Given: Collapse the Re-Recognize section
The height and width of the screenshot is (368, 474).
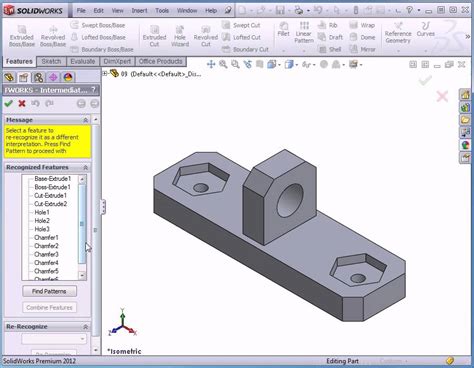Looking at the screenshot, I should click(x=86, y=327).
